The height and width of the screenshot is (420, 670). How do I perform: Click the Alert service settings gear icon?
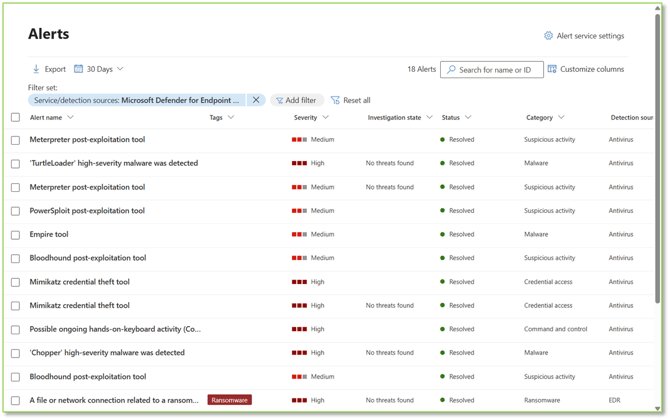548,36
